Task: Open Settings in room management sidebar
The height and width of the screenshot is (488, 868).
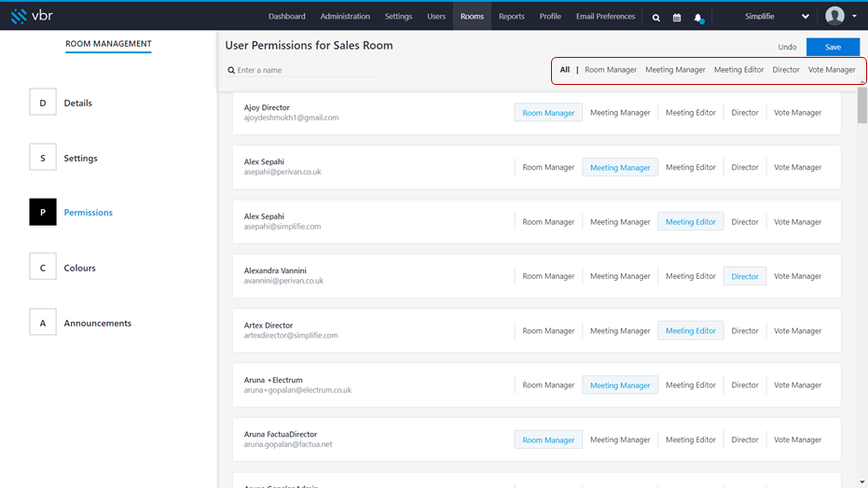Action: tap(81, 158)
